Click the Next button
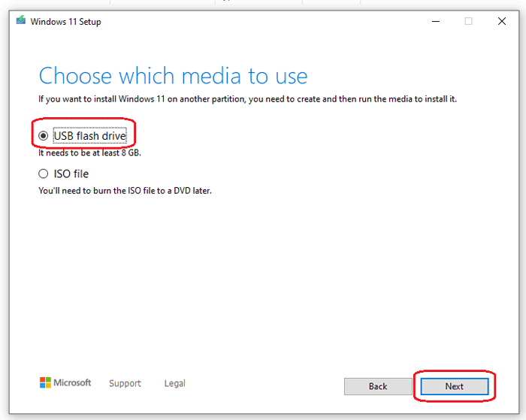This screenshot has width=526, height=420. pyautogui.click(x=455, y=386)
